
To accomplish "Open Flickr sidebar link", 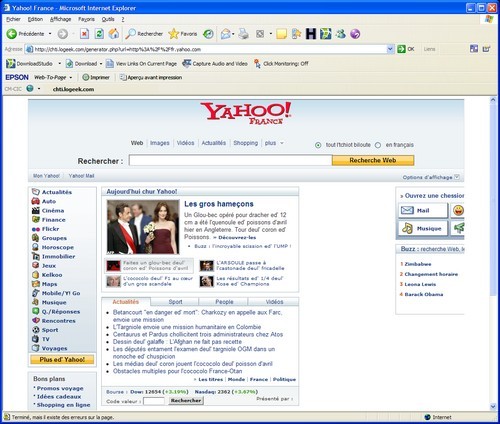I will coord(50,229).
